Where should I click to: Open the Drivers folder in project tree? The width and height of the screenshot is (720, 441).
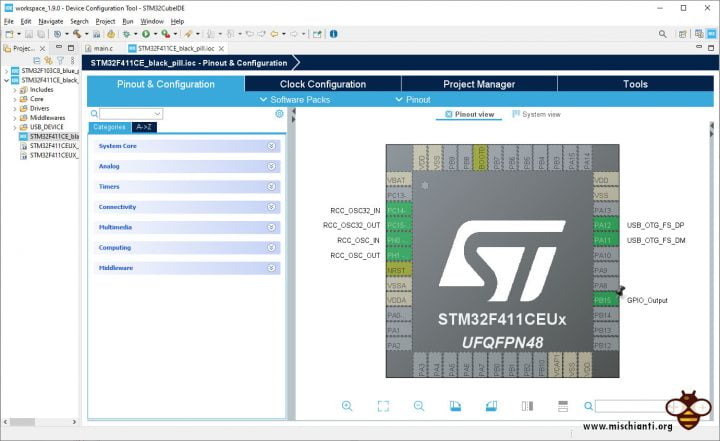coord(39,108)
